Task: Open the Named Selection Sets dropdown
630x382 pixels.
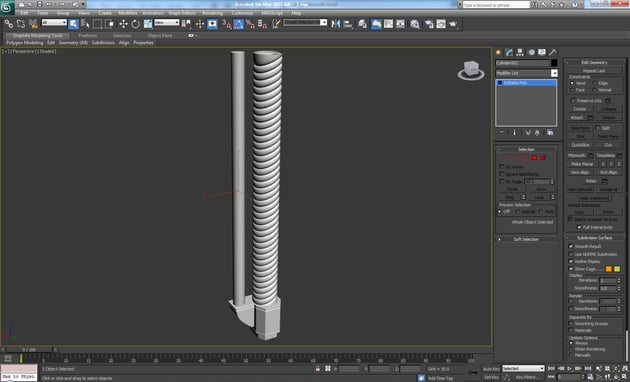Action: coord(305,23)
